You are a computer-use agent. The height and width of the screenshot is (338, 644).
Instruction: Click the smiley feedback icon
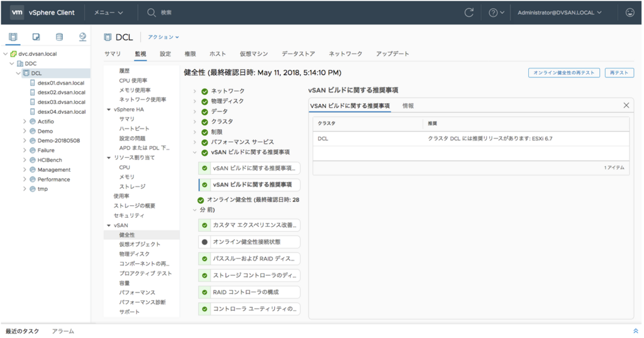click(630, 13)
